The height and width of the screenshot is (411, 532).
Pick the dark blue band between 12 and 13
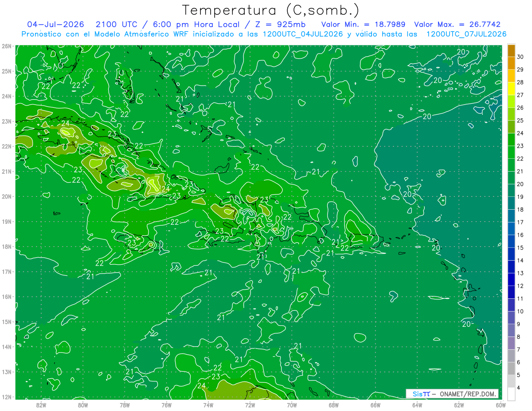(511, 280)
